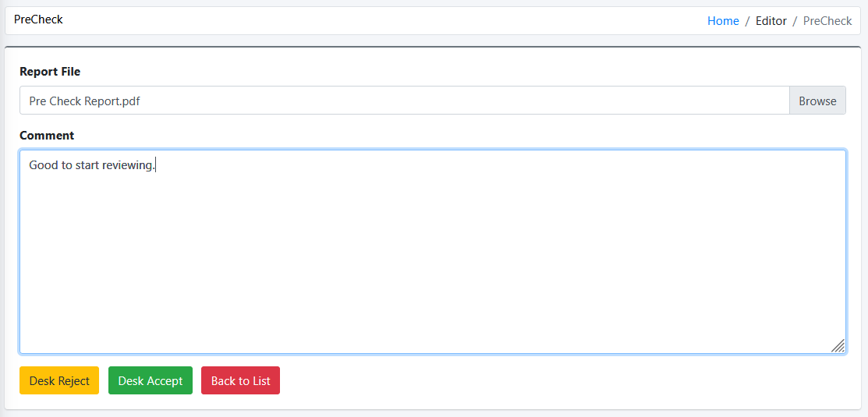Click the slash separator after Home breadcrumb
868x417 pixels.
pyautogui.click(x=747, y=21)
